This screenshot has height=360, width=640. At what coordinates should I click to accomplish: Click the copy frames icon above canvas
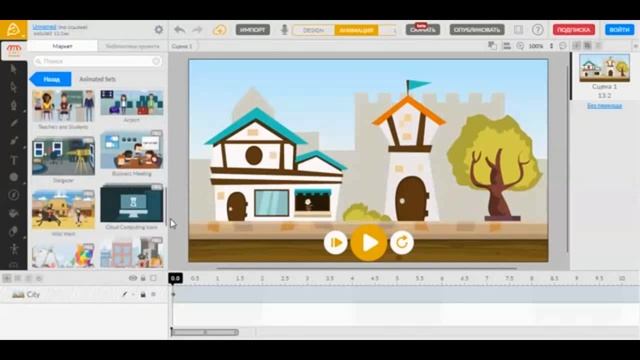click(x=493, y=46)
